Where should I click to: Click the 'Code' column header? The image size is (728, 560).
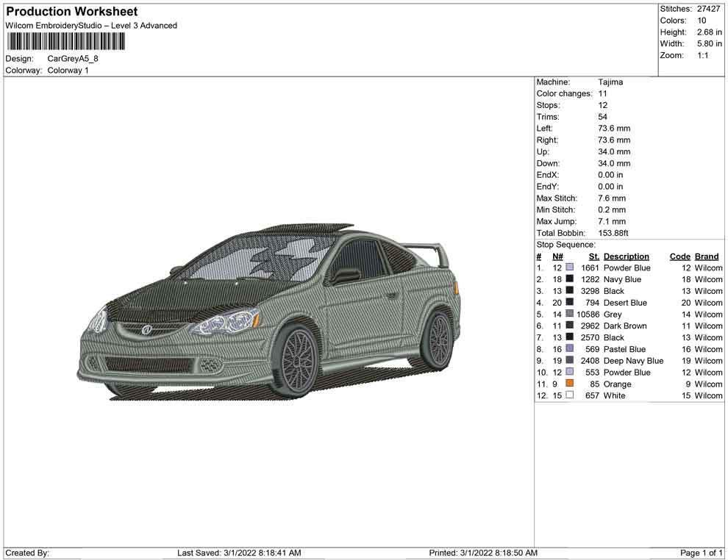680,256
